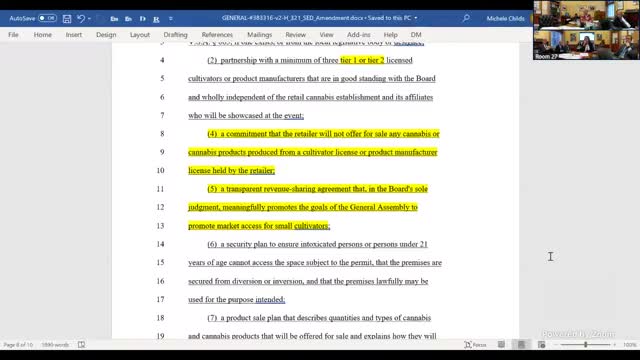This screenshot has height=360, width=640.
Task: Open the Help ribbon tab
Action: pyautogui.click(x=390, y=35)
